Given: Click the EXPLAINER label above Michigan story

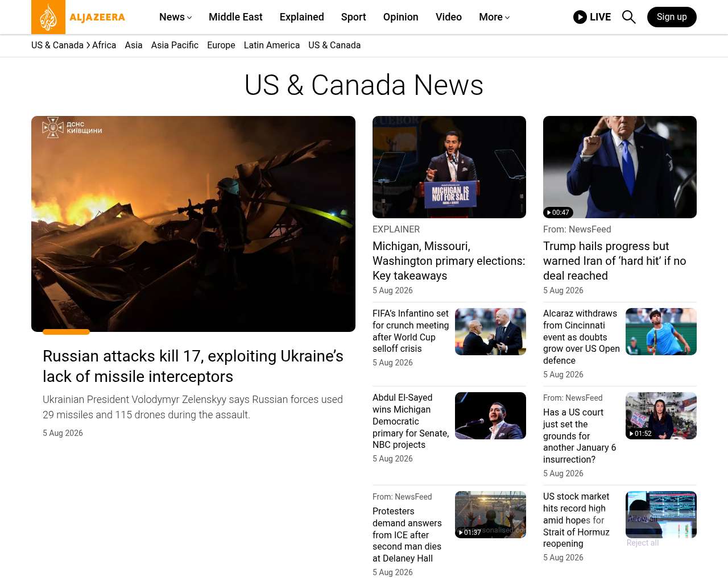Looking at the screenshot, I should click(396, 229).
